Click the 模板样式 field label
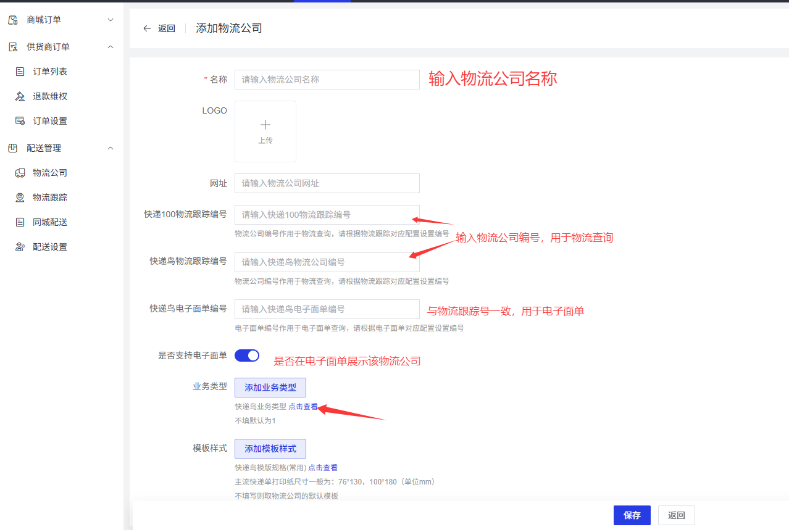 tap(210, 447)
